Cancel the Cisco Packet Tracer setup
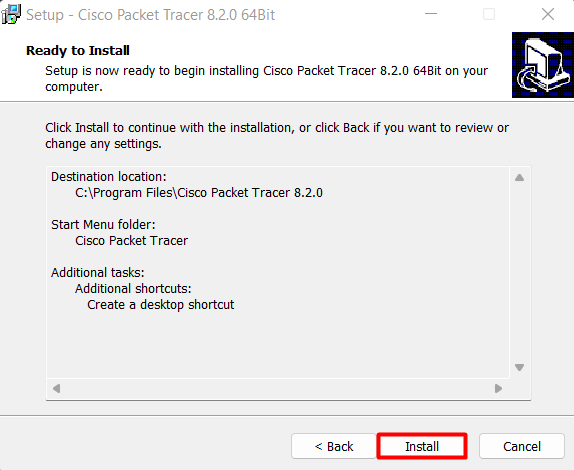 coord(522,446)
